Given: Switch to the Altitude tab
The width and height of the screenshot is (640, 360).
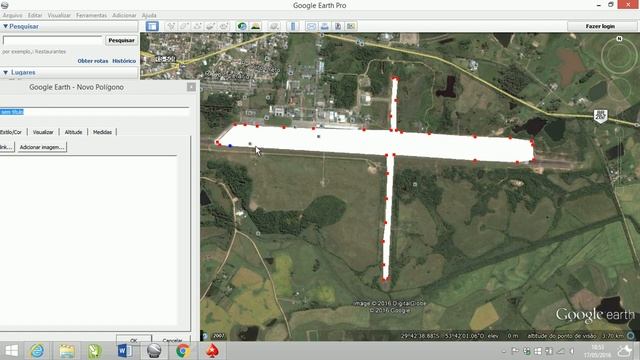Looking at the screenshot, I should pyautogui.click(x=73, y=132).
